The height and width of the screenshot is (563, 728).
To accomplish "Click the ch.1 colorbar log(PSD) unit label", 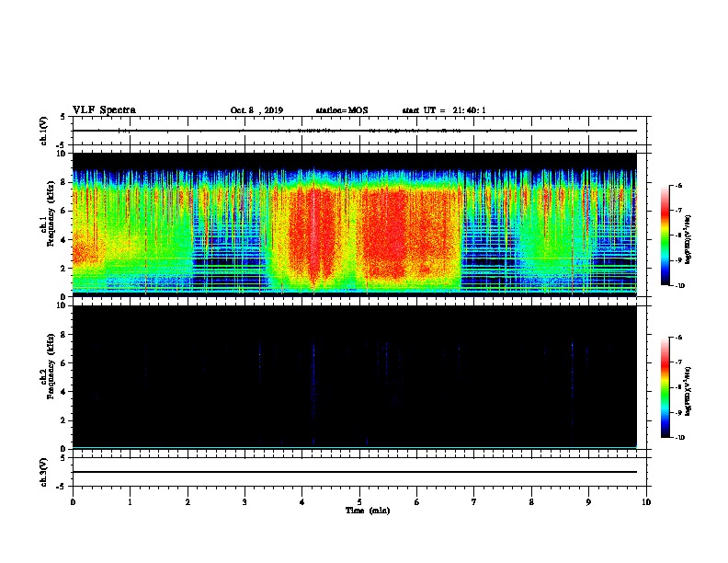I will click(x=688, y=239).
